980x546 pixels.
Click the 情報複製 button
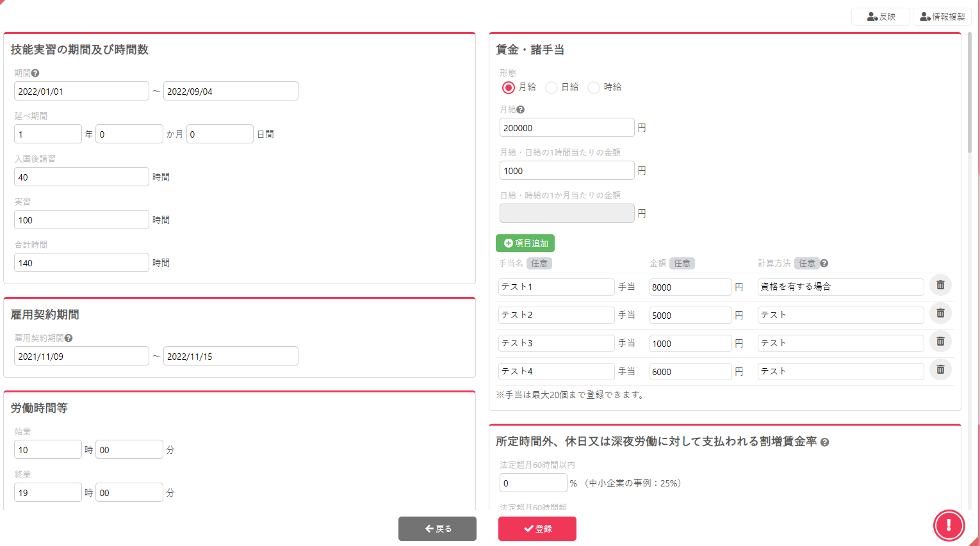[x=942, y=17]
